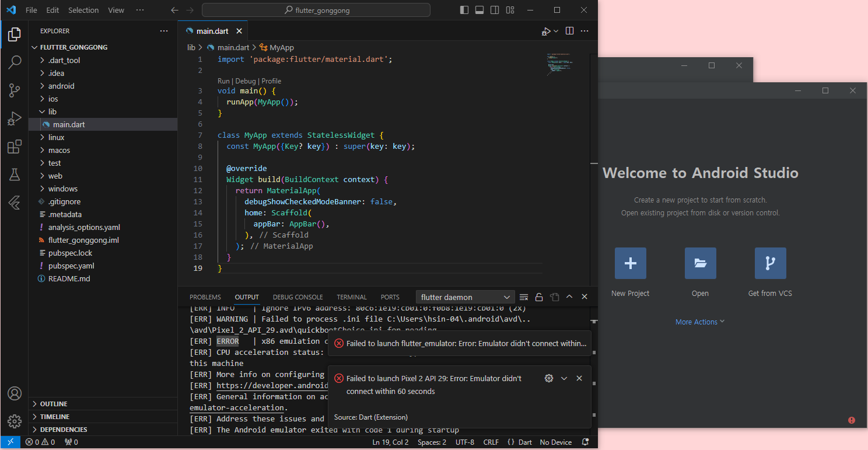Viewport: 868px width, 450px height.
Task: Open the File menu
Action: [32, 10]
